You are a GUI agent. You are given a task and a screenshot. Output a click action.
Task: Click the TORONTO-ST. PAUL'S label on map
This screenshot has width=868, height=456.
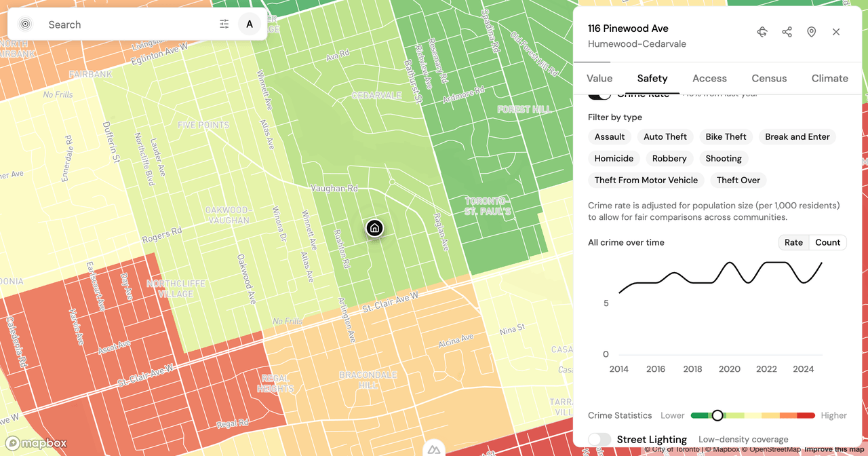coord(486,206)
